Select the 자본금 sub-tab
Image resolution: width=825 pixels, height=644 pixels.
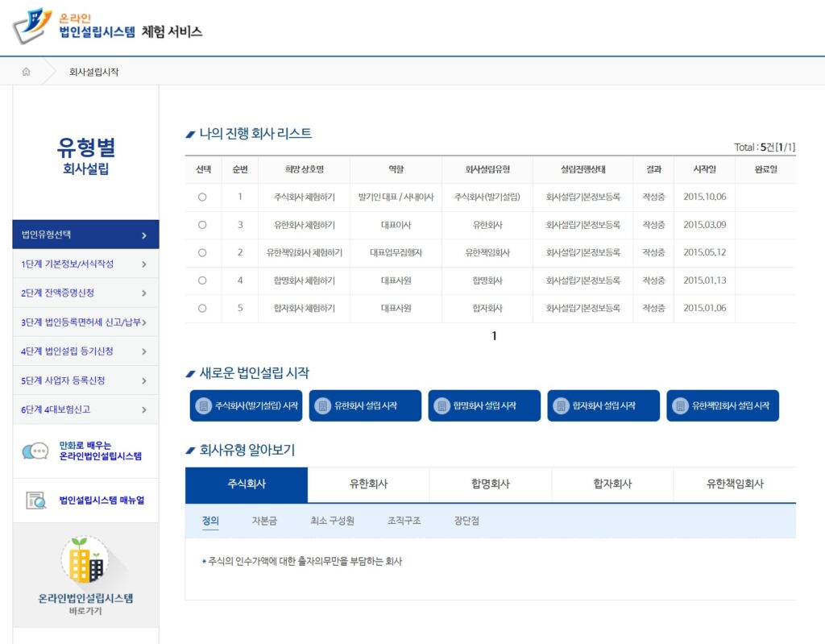(x=264, y=521)
